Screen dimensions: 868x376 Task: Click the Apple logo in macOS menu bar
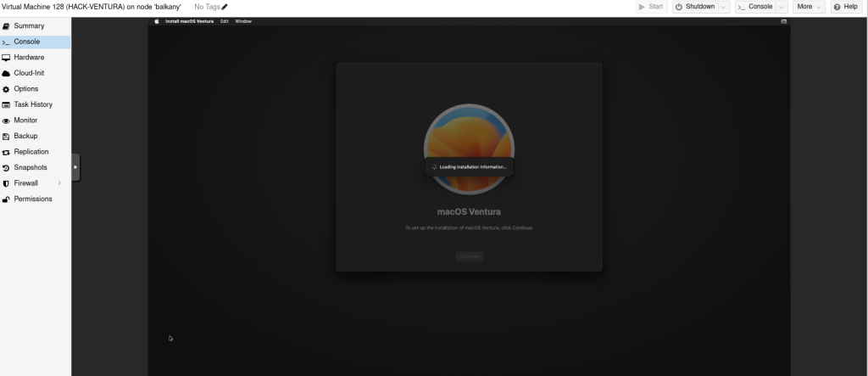[x=157, y=20]
